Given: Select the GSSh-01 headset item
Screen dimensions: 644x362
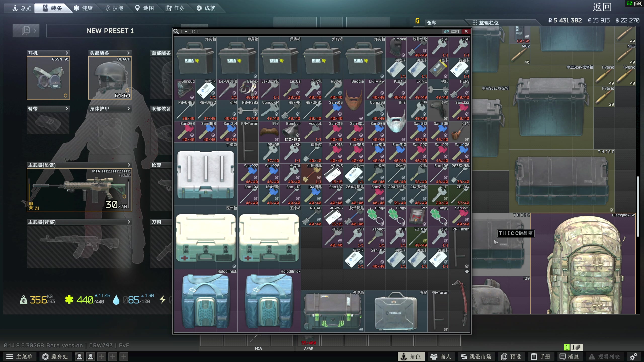Looking at the screenshot, I should 48,78.
